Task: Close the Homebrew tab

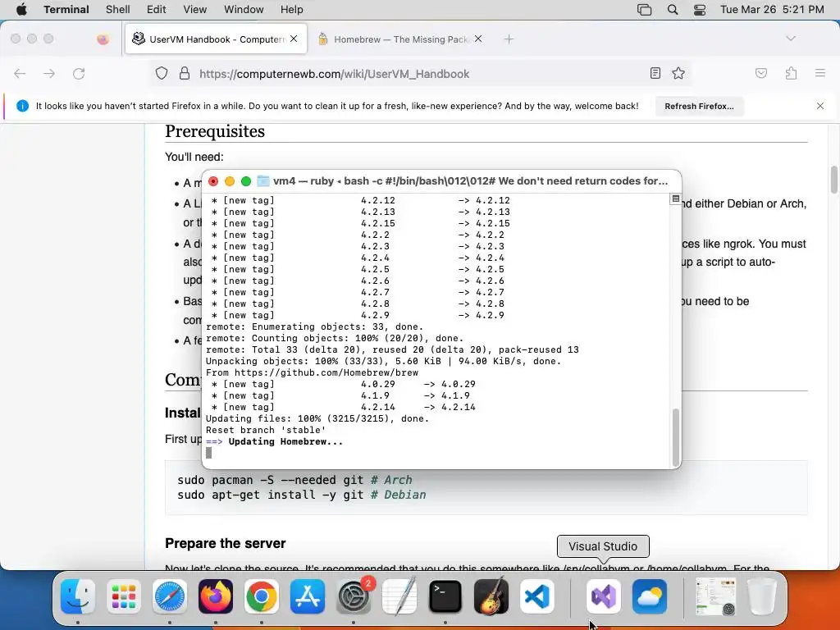Action: click(x=478, y=39)
